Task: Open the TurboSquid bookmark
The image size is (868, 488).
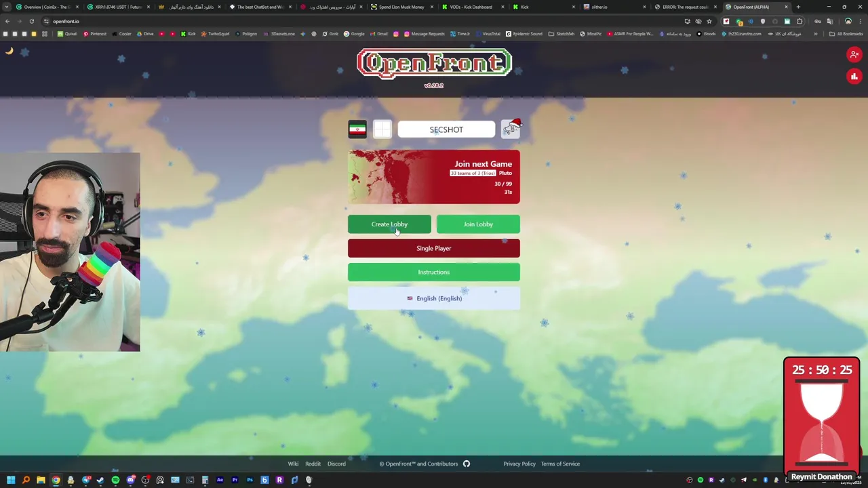Action: click(x=216, y=34)
